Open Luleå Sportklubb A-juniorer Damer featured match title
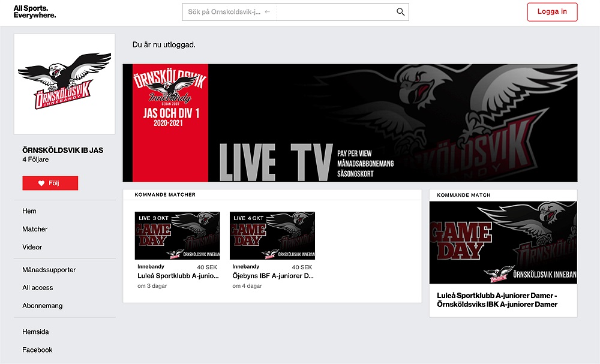The image size is (600, 364). click(x=497, y=300)
